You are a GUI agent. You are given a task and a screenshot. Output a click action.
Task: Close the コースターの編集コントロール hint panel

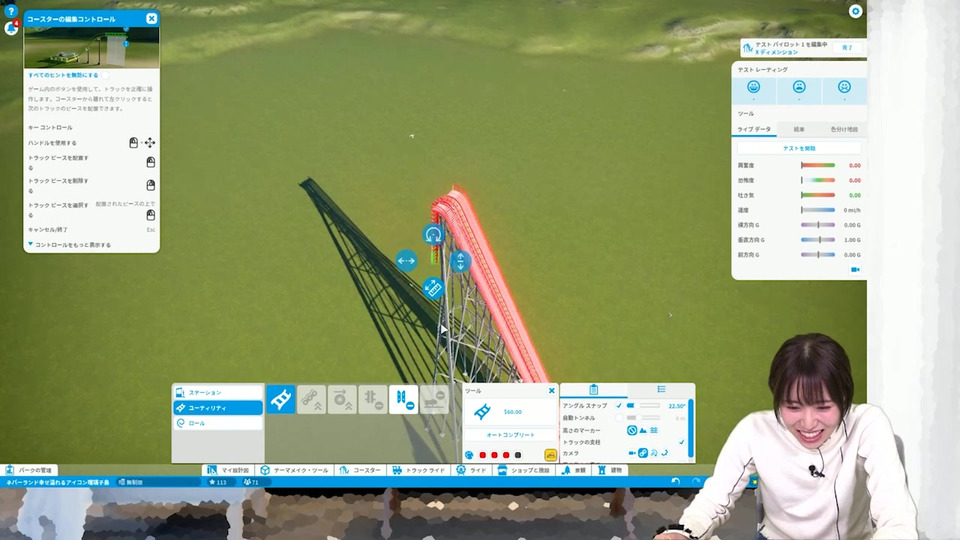point(151,19)
